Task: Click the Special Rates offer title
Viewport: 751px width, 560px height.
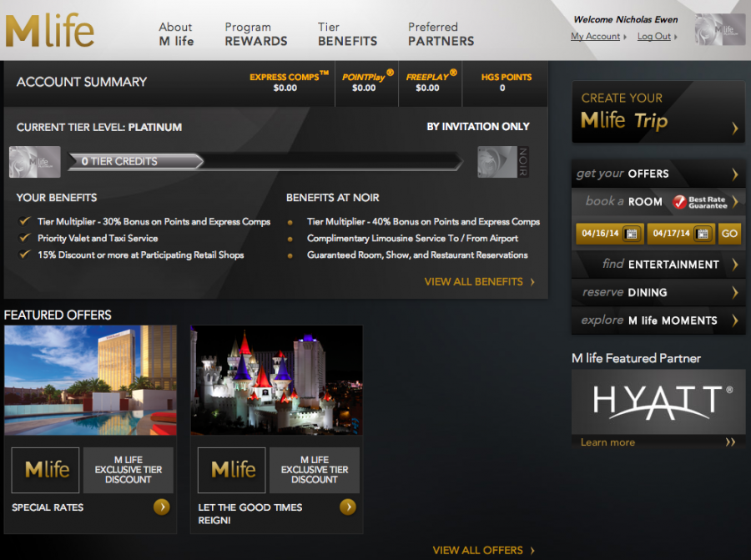Action: tap(48, 507)
